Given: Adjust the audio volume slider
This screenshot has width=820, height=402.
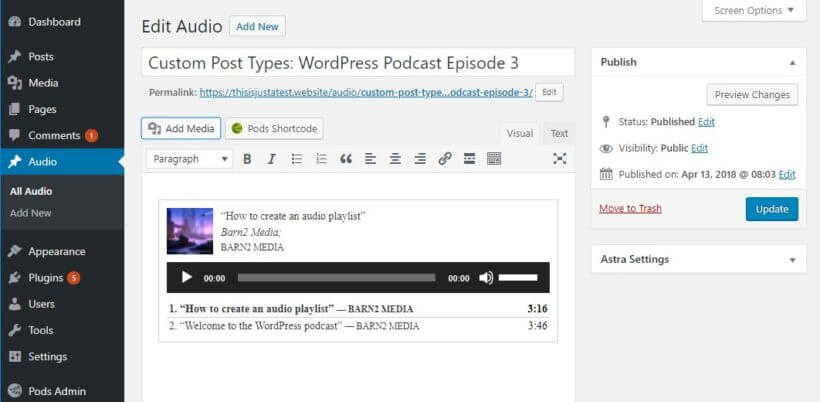Looking at the screenshot, I should [x=518, y=278].
